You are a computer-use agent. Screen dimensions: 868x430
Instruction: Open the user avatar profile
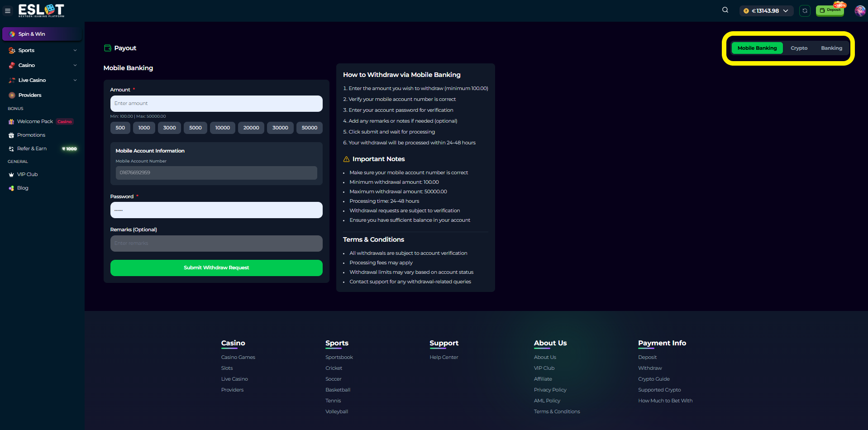point(860,10)
